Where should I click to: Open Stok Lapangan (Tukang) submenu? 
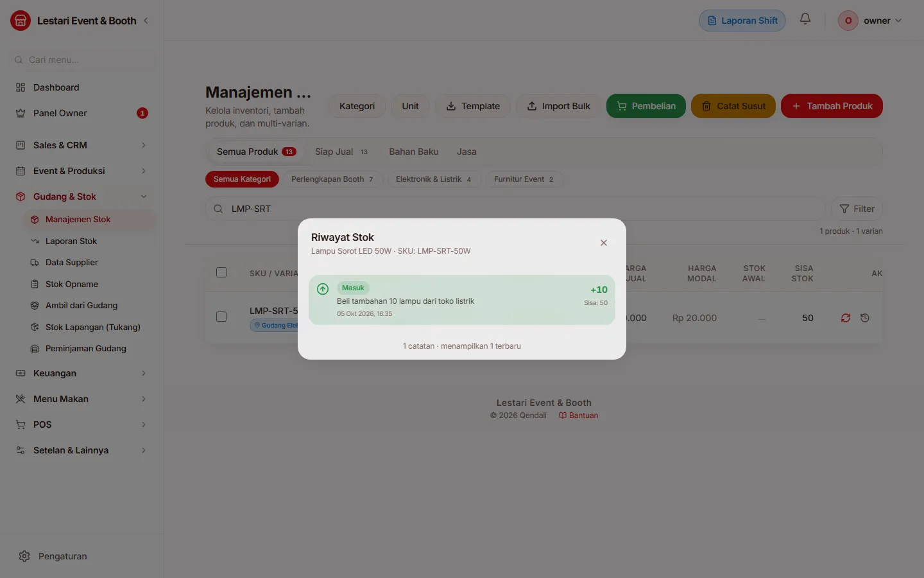coord(89,327)
